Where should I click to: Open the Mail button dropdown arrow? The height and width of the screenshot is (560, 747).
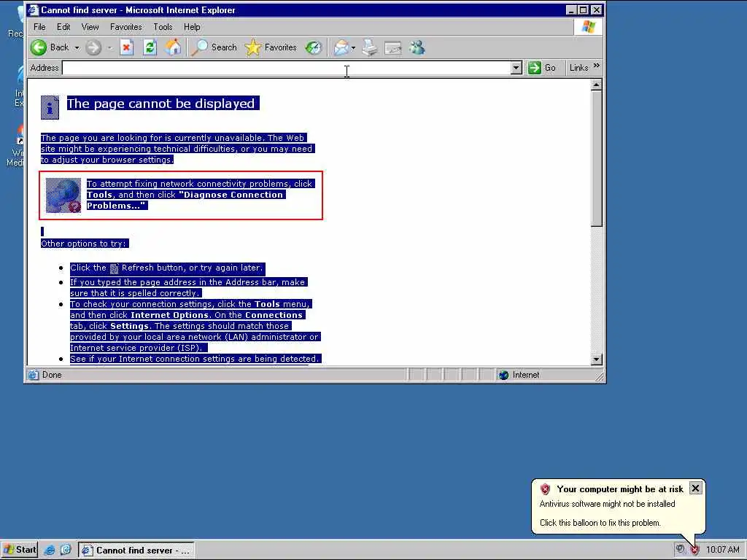(x=353, y=47)
